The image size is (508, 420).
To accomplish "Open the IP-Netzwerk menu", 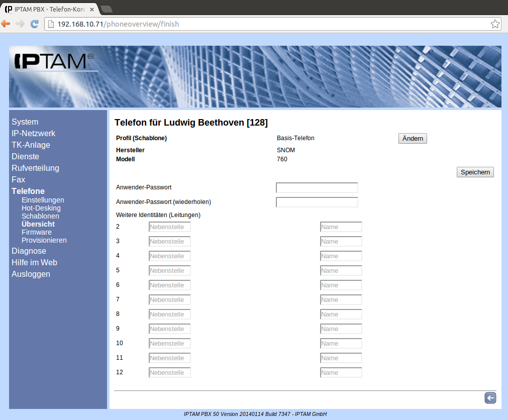I will tap(33, 134).
